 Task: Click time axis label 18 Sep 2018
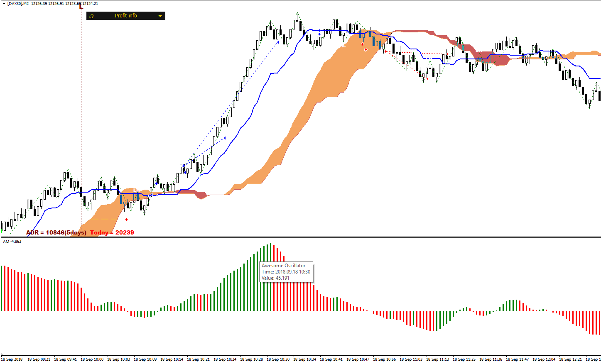12,359
